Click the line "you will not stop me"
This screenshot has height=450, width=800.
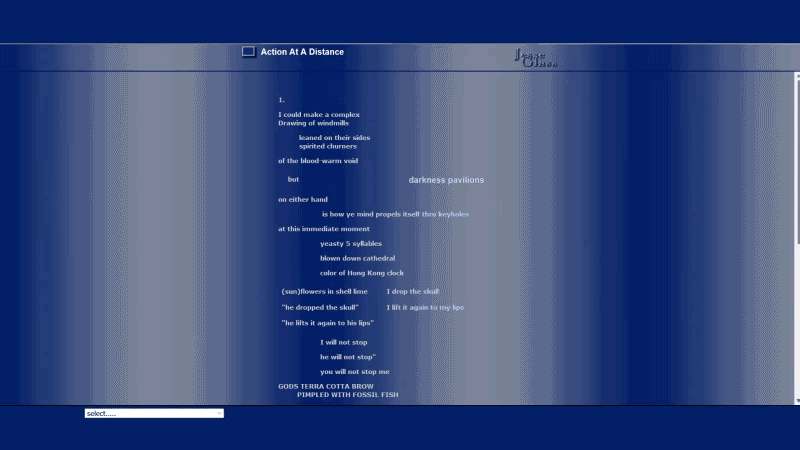pos(355,372)
